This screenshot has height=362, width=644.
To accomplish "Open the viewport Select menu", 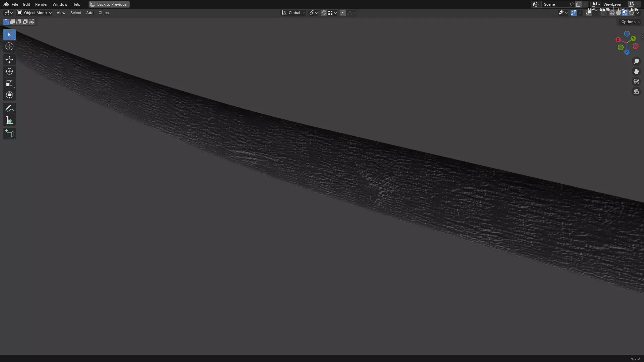I will [x=75, y=13].
